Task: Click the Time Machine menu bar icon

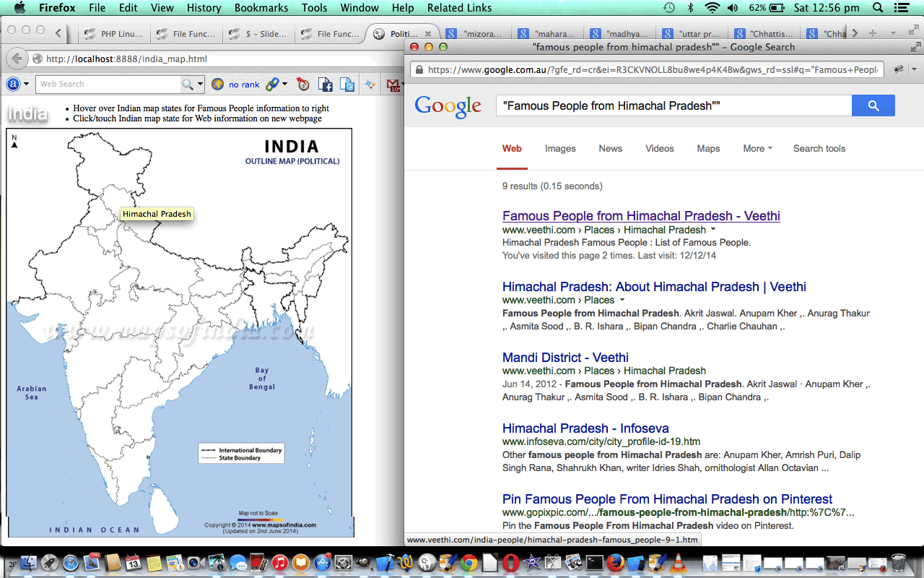Action: click(669, 8)
